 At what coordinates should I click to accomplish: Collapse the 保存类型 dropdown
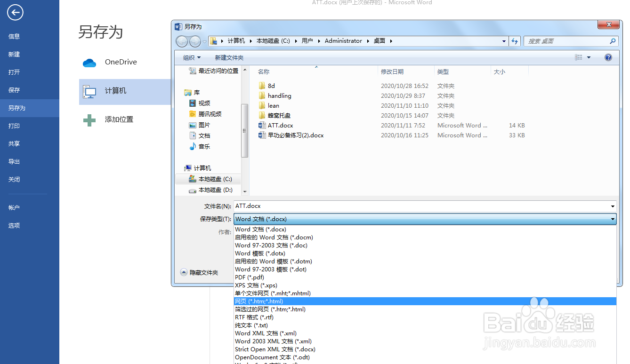point(612,219)
